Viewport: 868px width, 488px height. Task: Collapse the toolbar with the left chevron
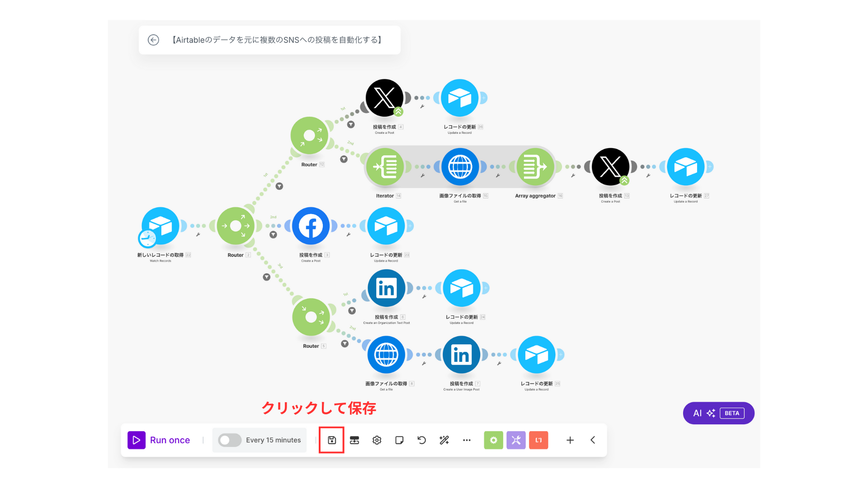point(593,440)
